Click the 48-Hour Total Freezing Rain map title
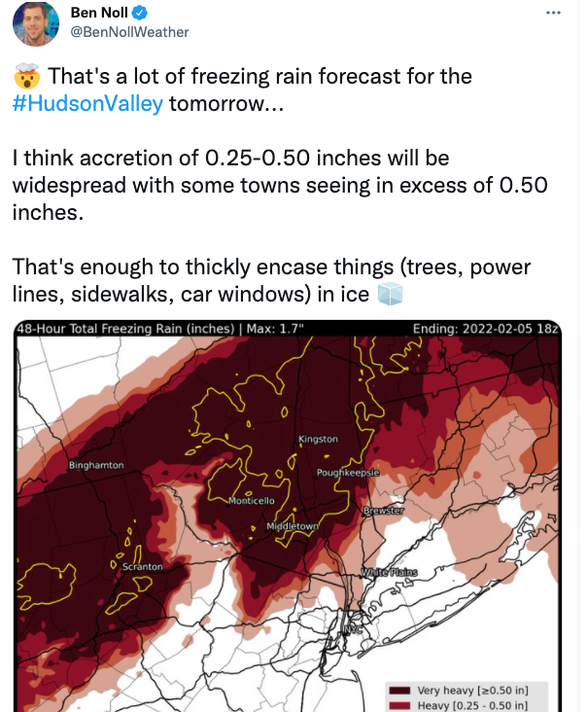This screenshot has height=712, width=588. click(x=161, y=329)
